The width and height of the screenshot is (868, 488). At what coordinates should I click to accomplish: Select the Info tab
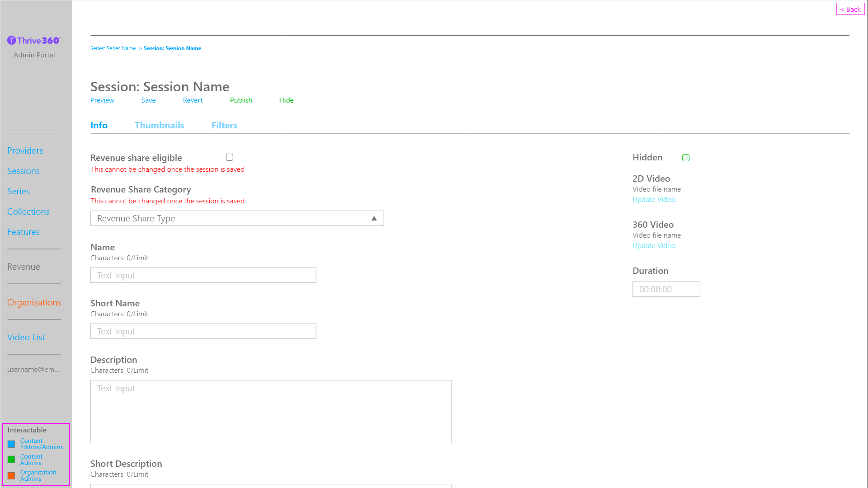[99, 125]
